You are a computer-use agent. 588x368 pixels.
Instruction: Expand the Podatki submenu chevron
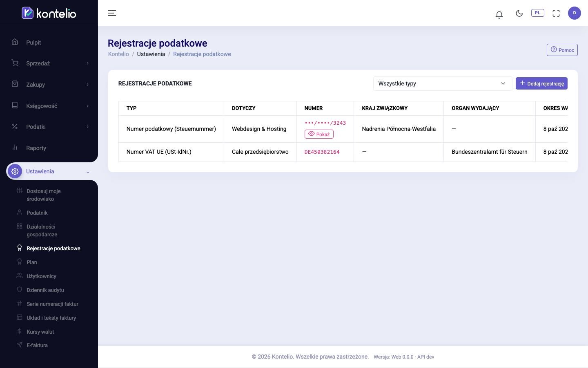click(x=87, y=127)
